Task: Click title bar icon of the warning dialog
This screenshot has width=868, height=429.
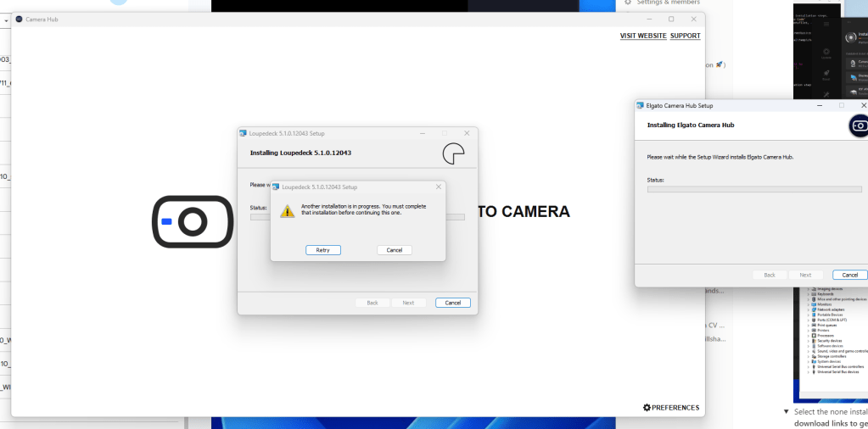Action: 275,187
